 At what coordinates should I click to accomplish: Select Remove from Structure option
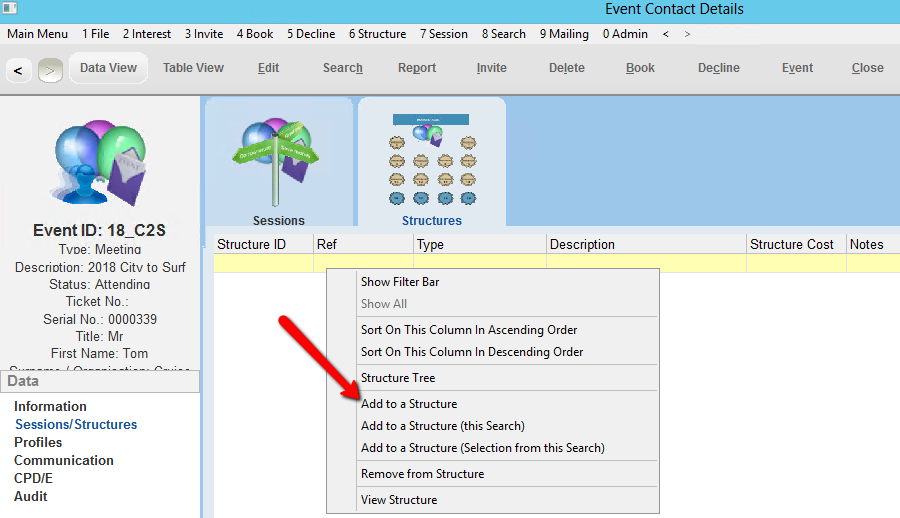coord(422,474)
